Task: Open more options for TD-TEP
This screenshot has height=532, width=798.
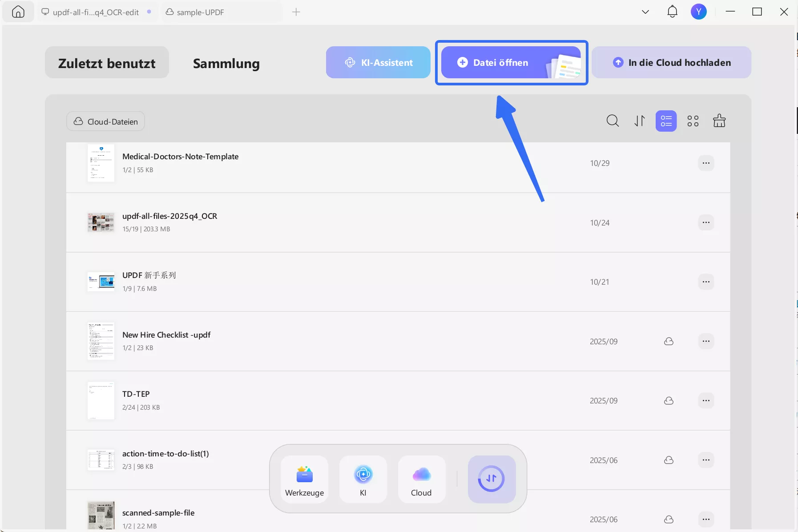Action: coord(706,401)
